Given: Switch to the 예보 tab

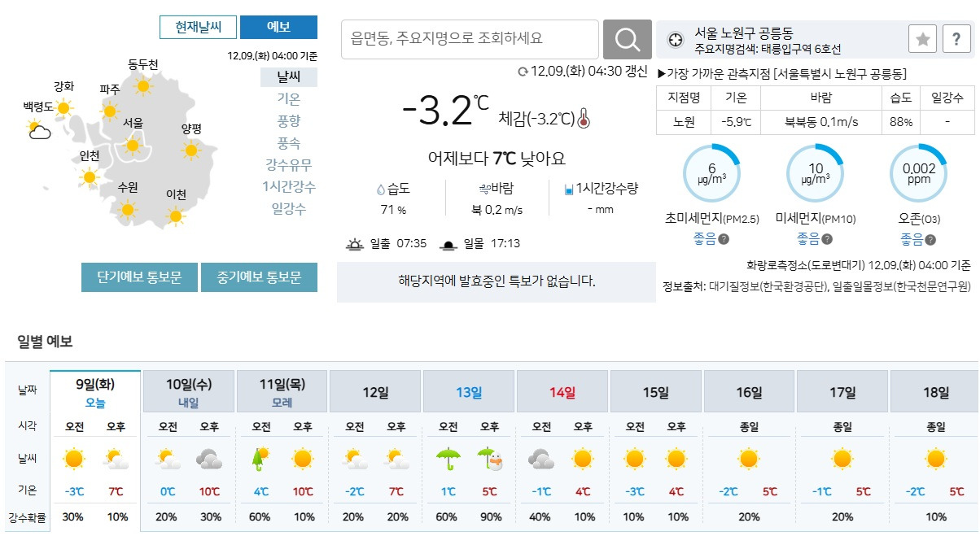Looking at the screenshot, I should point(279,27).
